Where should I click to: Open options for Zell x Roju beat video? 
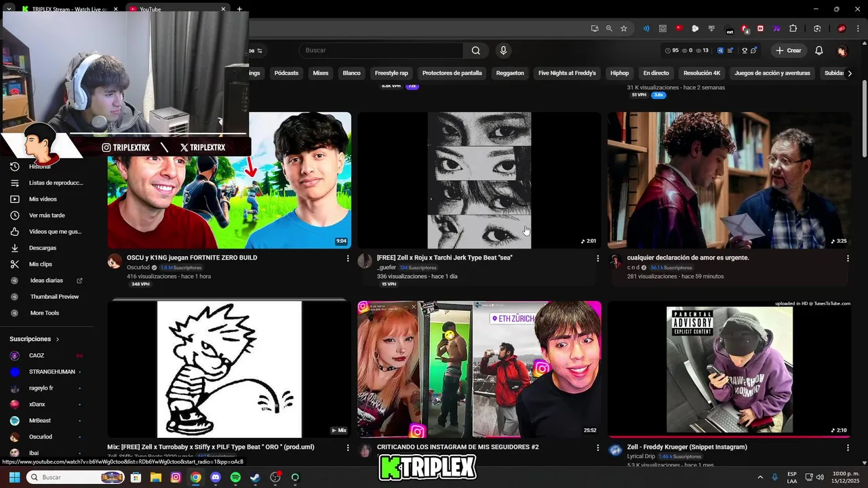coord(597,258)
